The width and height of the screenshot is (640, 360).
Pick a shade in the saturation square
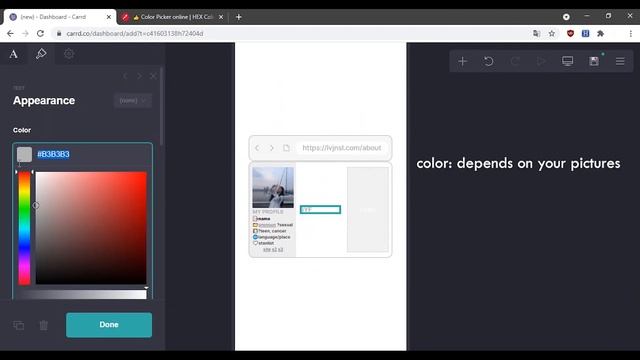[x=91, y=228]
